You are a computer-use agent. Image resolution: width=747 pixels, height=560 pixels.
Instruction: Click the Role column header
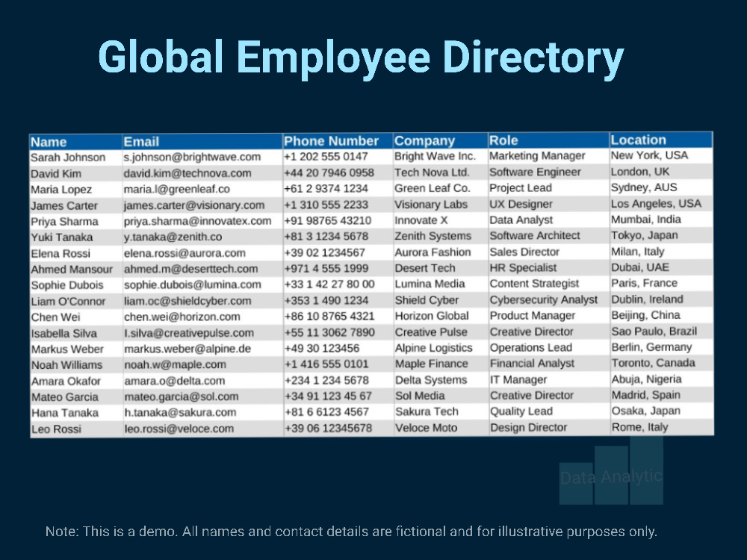pos(549,140)
